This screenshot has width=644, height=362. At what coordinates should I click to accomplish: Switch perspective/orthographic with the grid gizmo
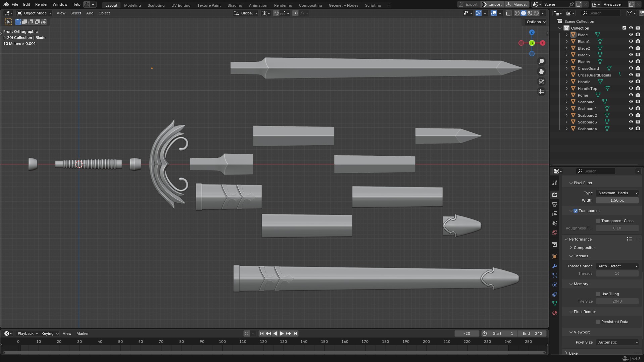(541, 92)
